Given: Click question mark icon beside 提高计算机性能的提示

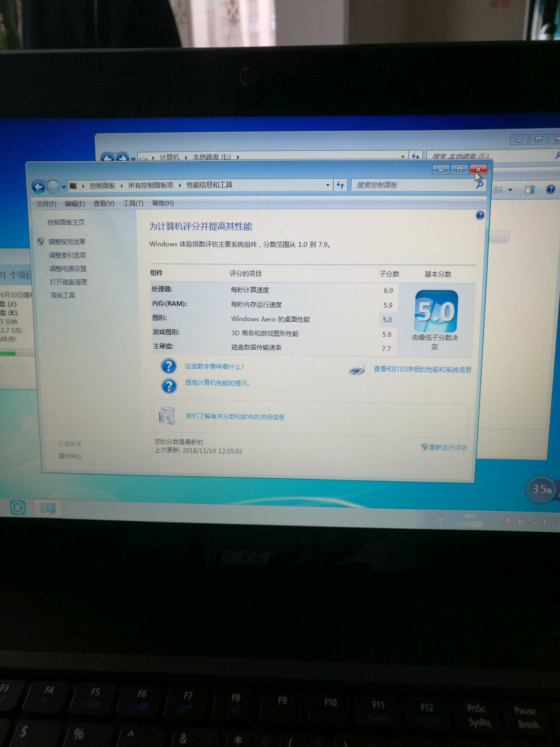Looking at the screenshot, I should pos(169,386).
